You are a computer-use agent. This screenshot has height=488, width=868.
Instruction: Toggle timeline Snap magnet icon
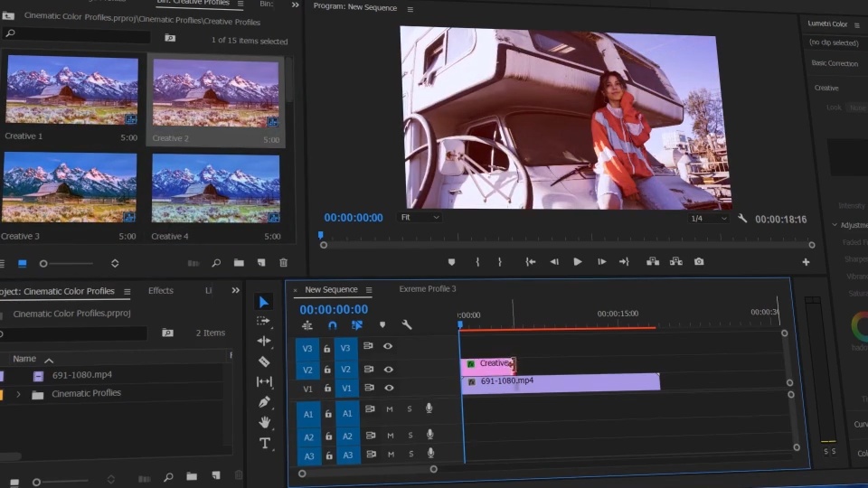pos(332,325)
